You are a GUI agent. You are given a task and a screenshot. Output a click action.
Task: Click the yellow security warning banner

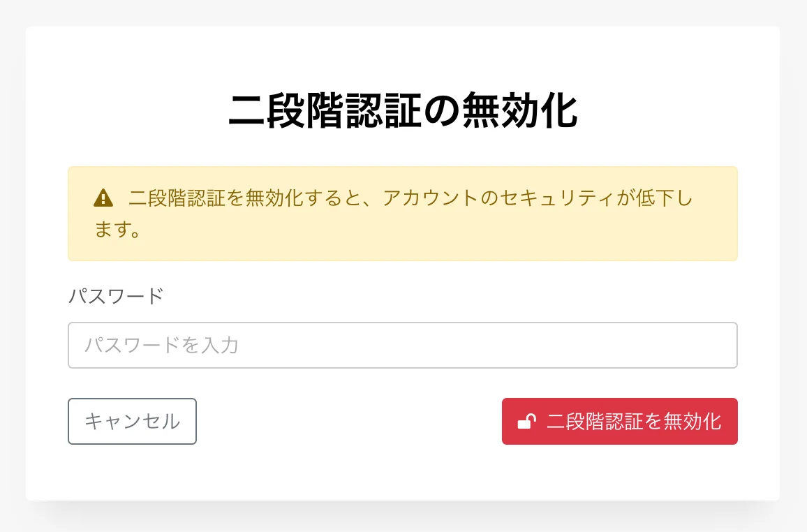(402, 213)
